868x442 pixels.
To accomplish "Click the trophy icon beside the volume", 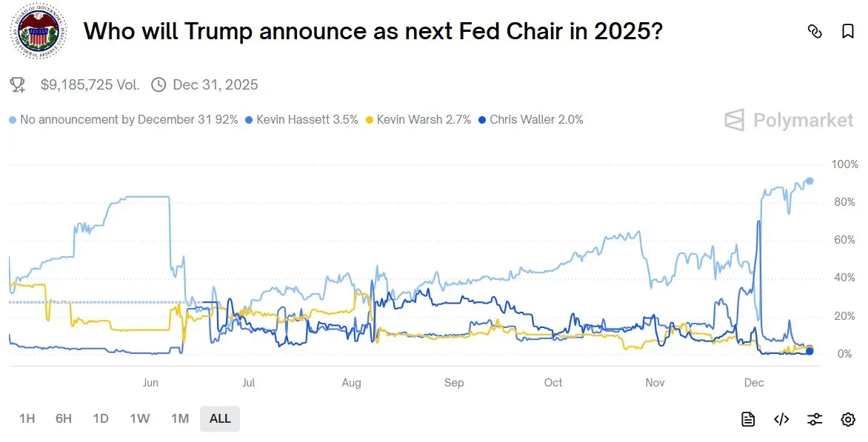I will tap(18, 84).
